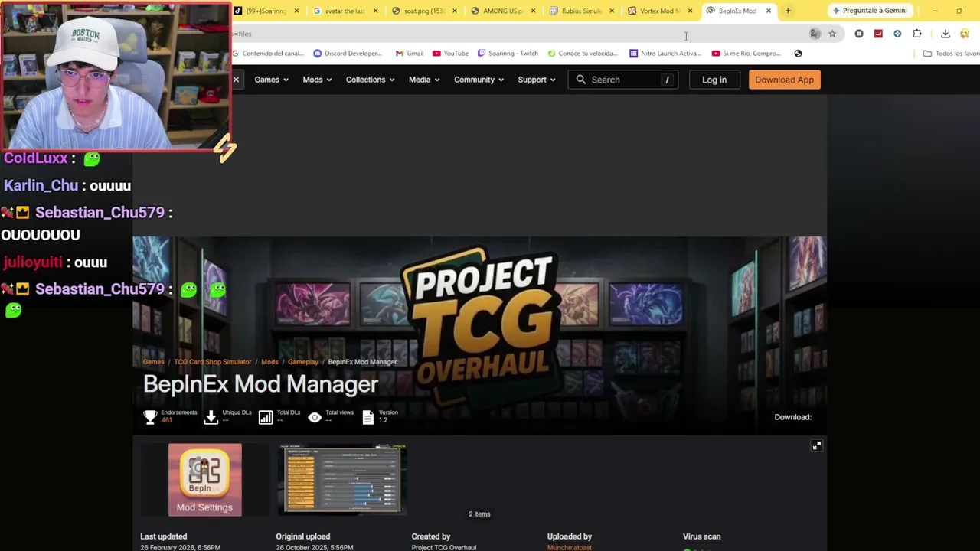Click the red extension icon in toolbar
Image resolution: width=980 pixels, height=551 pixels.
[x=878, y=34]
